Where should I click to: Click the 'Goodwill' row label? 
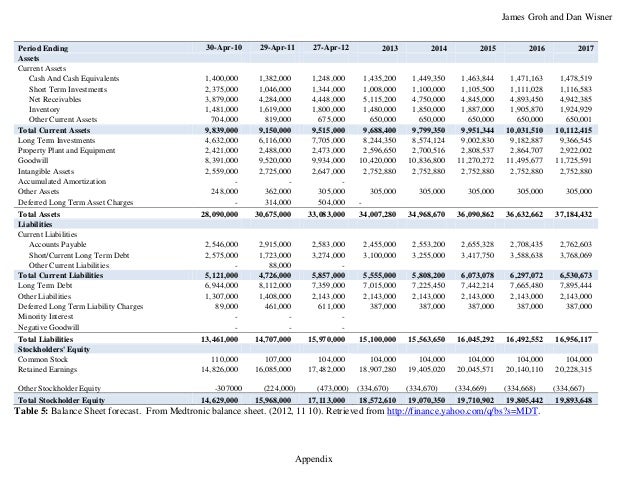point(33,160)
